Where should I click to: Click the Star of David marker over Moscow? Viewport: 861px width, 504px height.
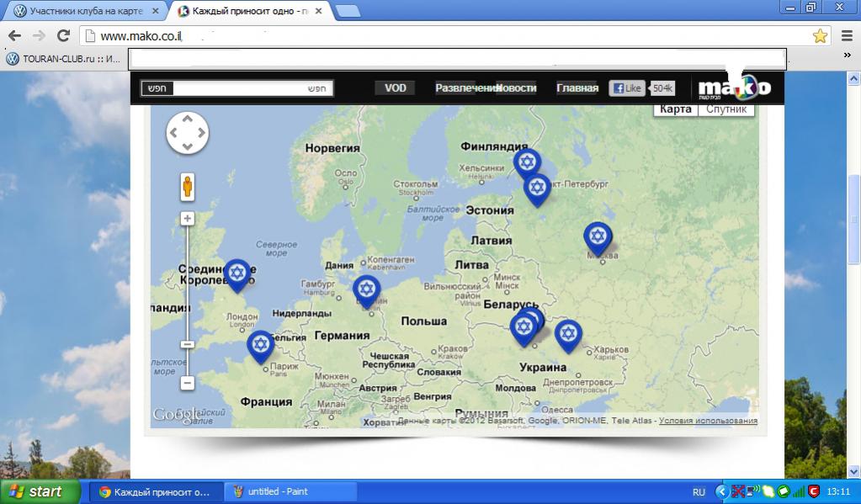(x=598, y=238)
